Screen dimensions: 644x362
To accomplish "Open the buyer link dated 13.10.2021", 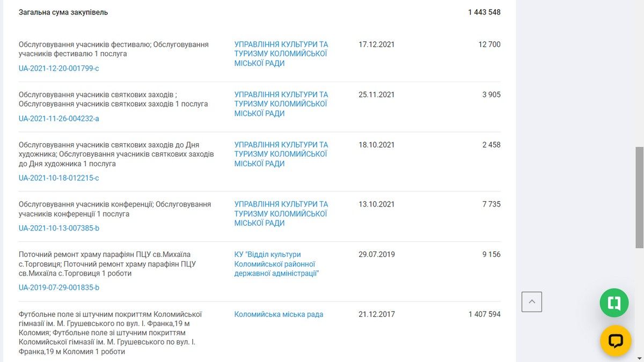I will tap(281, 213).
